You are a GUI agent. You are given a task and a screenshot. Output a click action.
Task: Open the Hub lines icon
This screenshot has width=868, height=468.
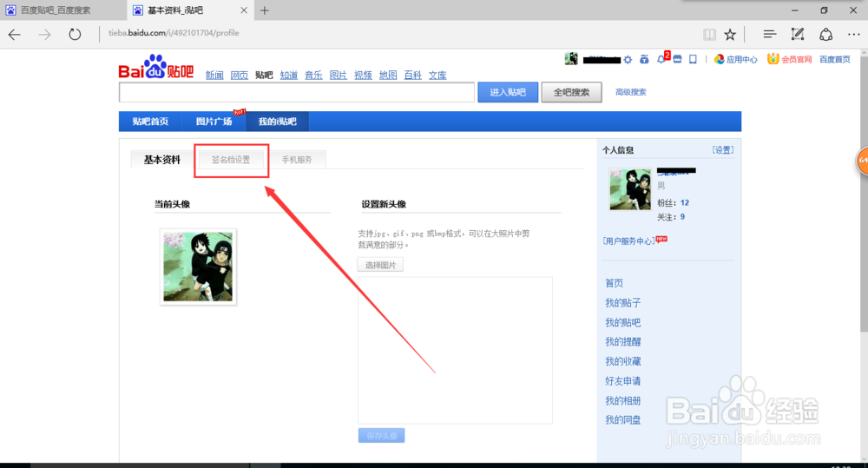(x=769, y=35)
